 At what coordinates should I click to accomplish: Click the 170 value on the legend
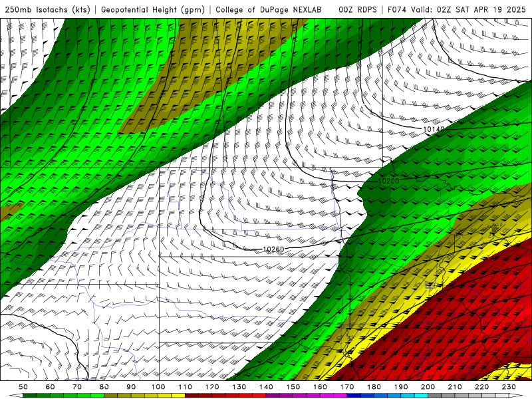347,387
